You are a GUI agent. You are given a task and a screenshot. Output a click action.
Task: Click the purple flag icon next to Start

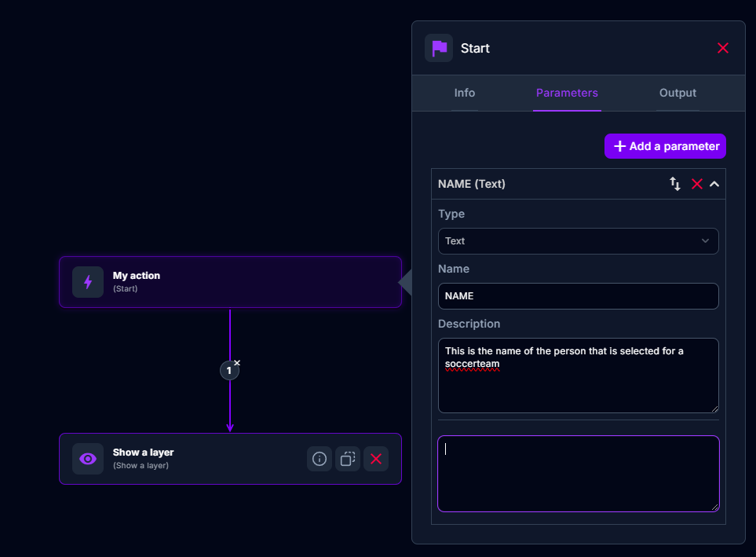pyautogui.click(x=439, y=48)
